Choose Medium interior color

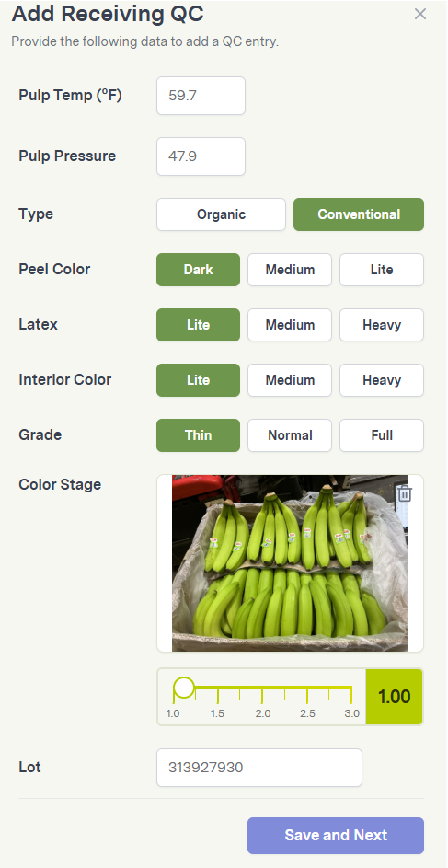tap(290, 380)
